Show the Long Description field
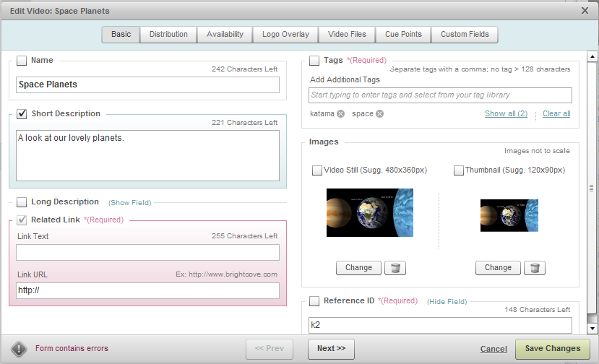 [130, 203]
